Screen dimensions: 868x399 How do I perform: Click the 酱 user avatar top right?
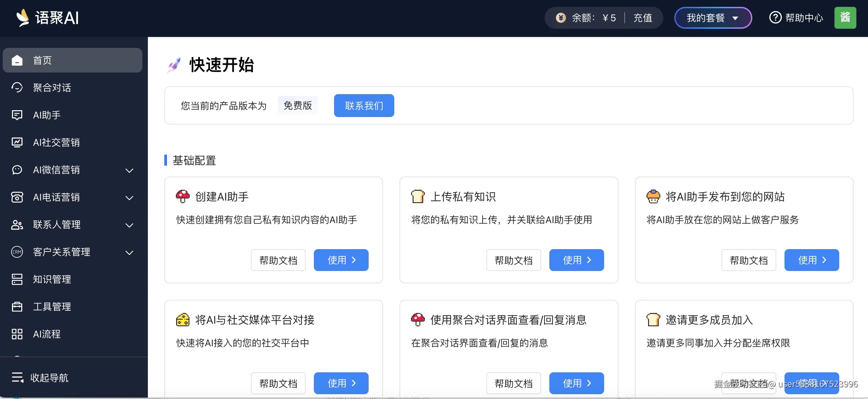[845, 17]
